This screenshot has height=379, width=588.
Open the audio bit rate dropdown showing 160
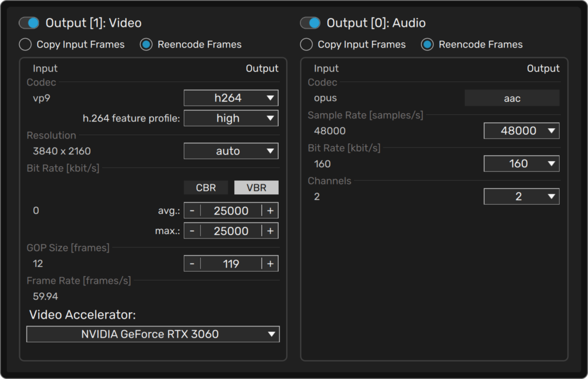(521, 163)
